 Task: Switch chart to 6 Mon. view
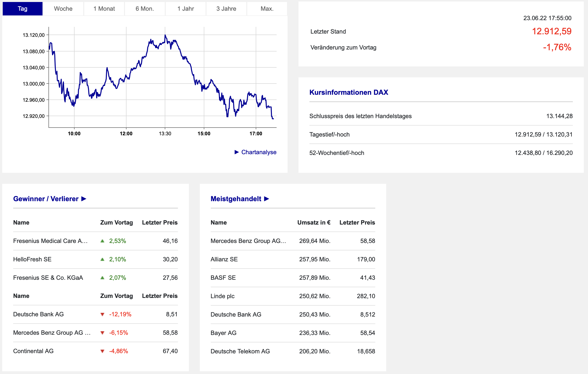point(145,9)
